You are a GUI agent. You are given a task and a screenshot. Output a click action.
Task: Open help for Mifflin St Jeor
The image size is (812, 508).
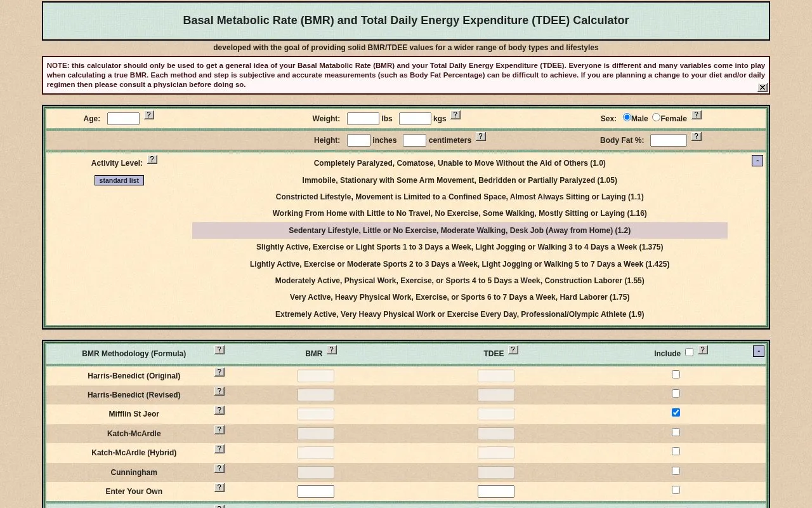(x=219, y=410)
